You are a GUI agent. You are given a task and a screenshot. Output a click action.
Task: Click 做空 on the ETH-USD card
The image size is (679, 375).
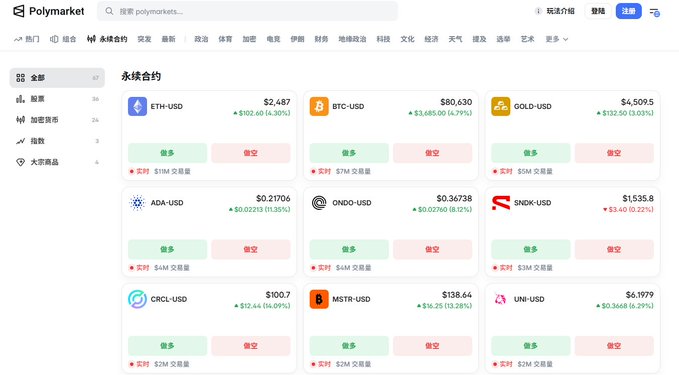(x=251, y=153)
